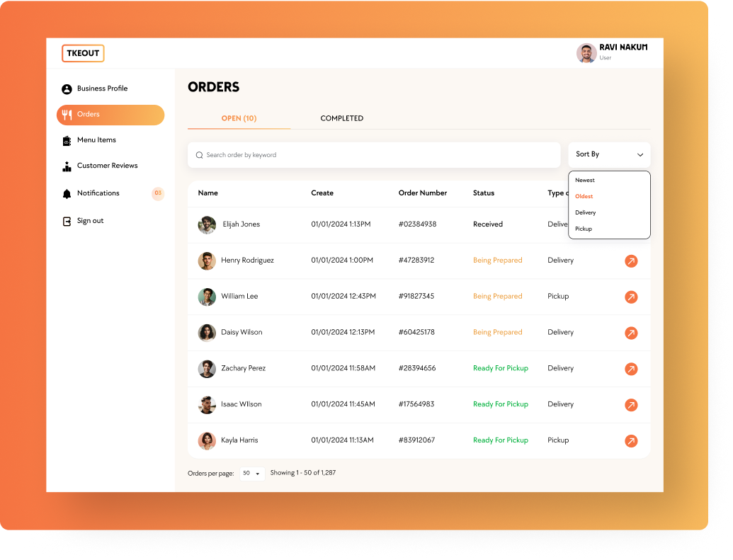Click the search order by keyword field

coord(374,155)
